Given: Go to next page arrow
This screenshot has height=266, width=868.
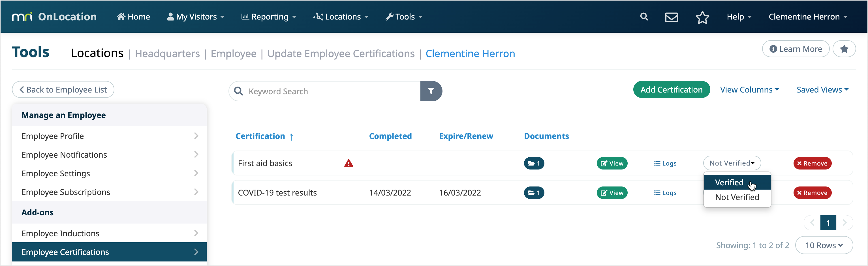Looking at the screenshot, I should click(845, 223).
